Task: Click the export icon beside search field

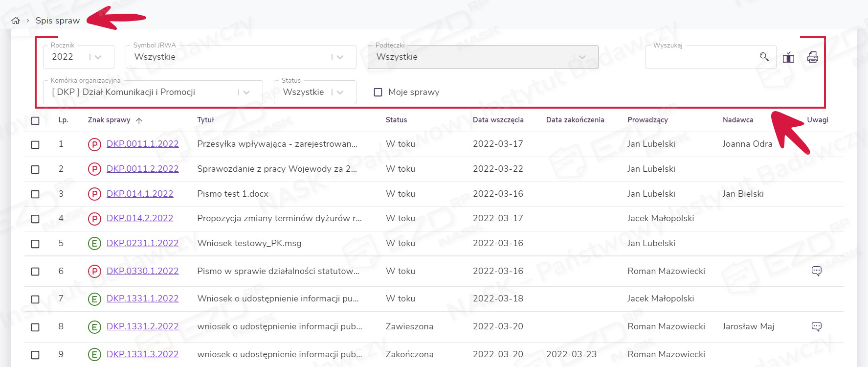Action: [788, 57]
